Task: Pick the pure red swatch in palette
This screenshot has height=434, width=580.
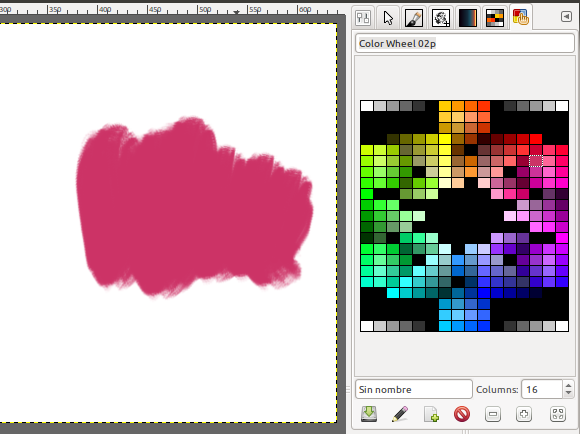Action: coord(536,139)
